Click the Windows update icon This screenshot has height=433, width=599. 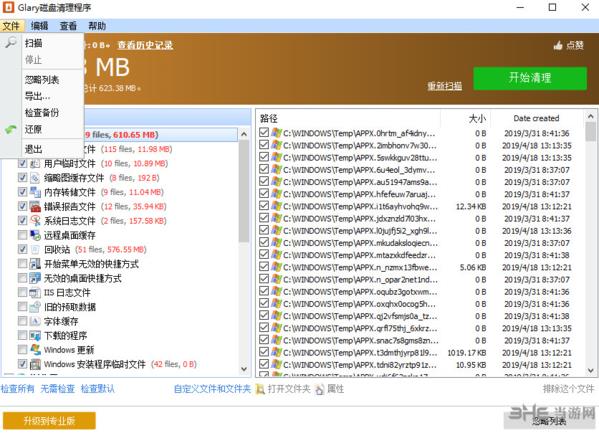pyautogui.click(x=35, y=350)
